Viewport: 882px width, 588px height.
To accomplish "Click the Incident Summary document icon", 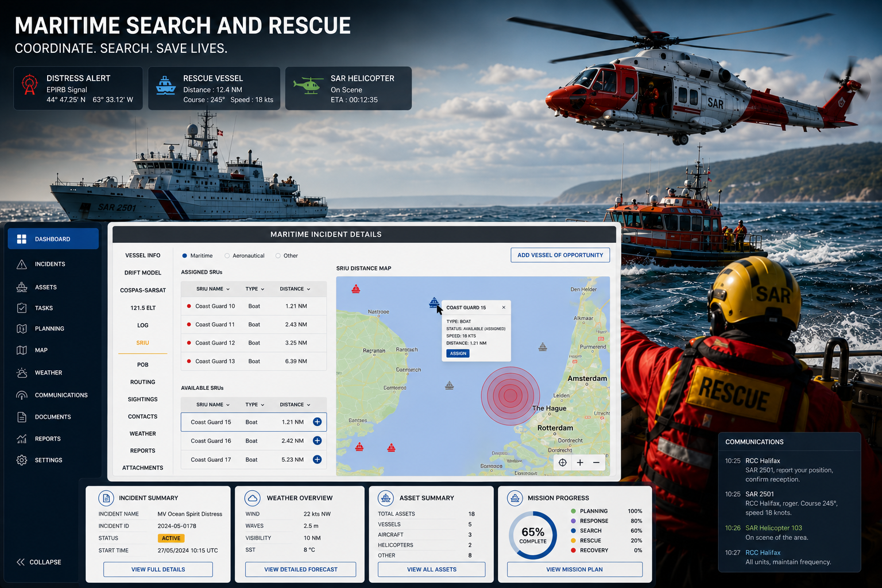I will 106,498.
